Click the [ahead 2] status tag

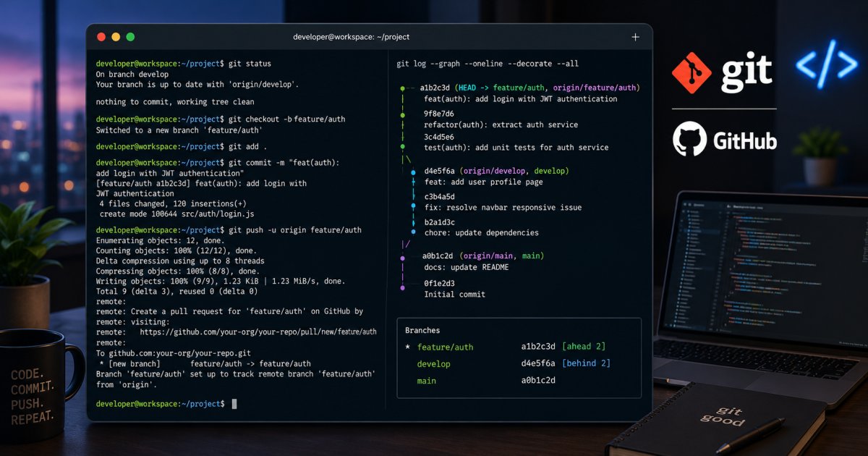tap(583, 347)
